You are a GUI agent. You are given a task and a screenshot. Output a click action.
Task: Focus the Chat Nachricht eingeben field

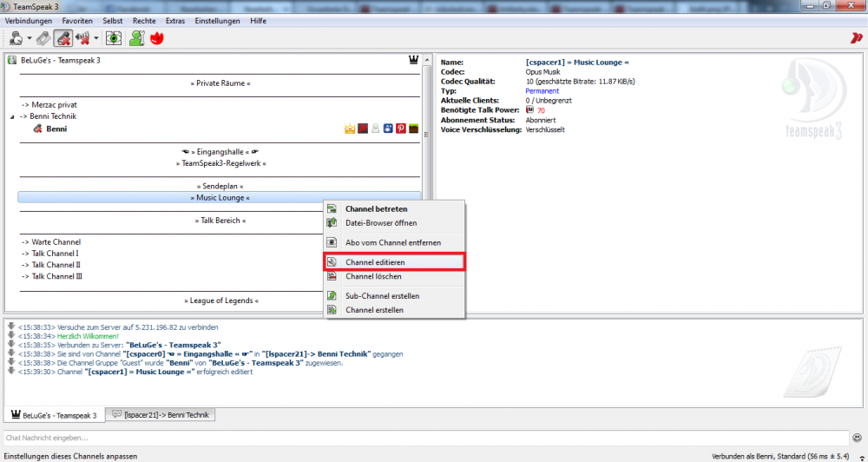point(426,438)
